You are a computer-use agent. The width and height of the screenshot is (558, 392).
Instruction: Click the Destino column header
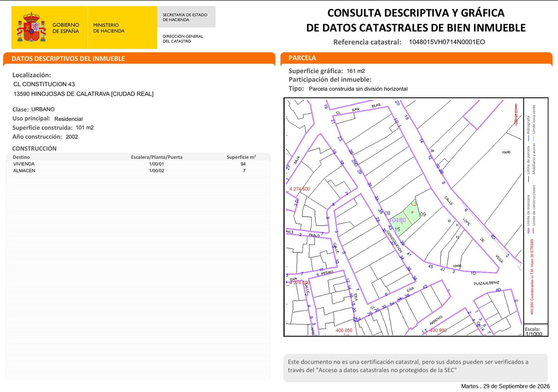point(21,157)
